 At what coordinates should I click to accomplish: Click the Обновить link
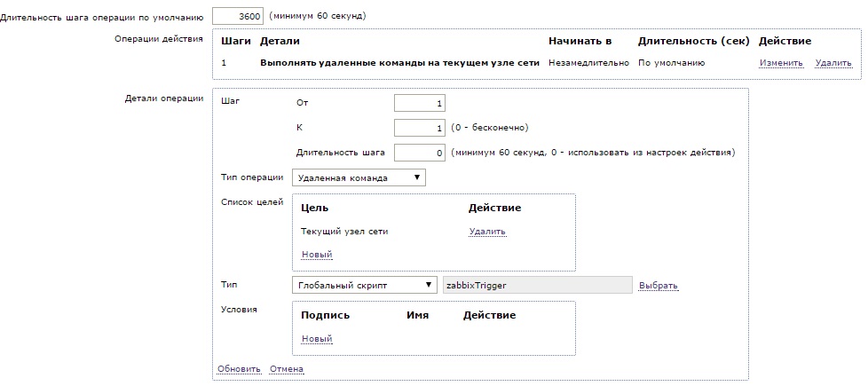pos(239,369)
